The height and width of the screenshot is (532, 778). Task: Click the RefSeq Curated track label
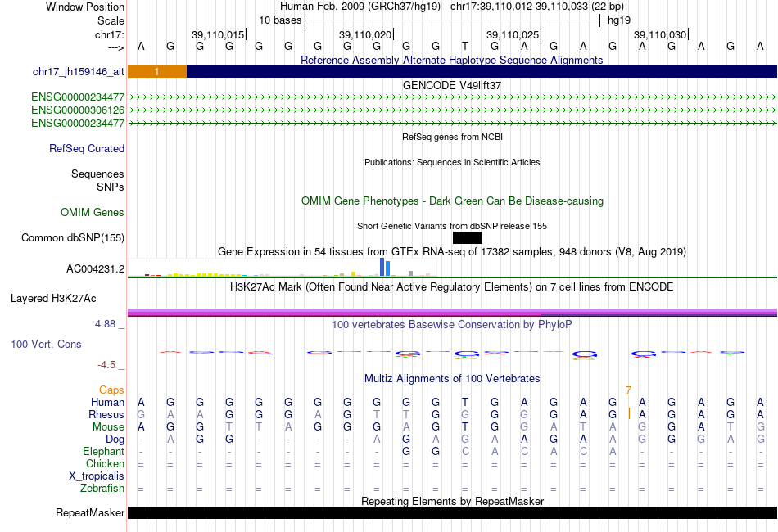(x=87, y=149)
